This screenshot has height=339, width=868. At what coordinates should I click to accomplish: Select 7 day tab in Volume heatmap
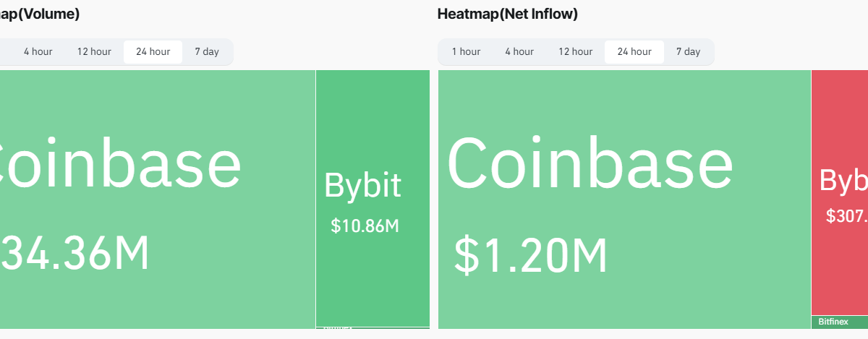pyautogui.click(x=207, y=51)
